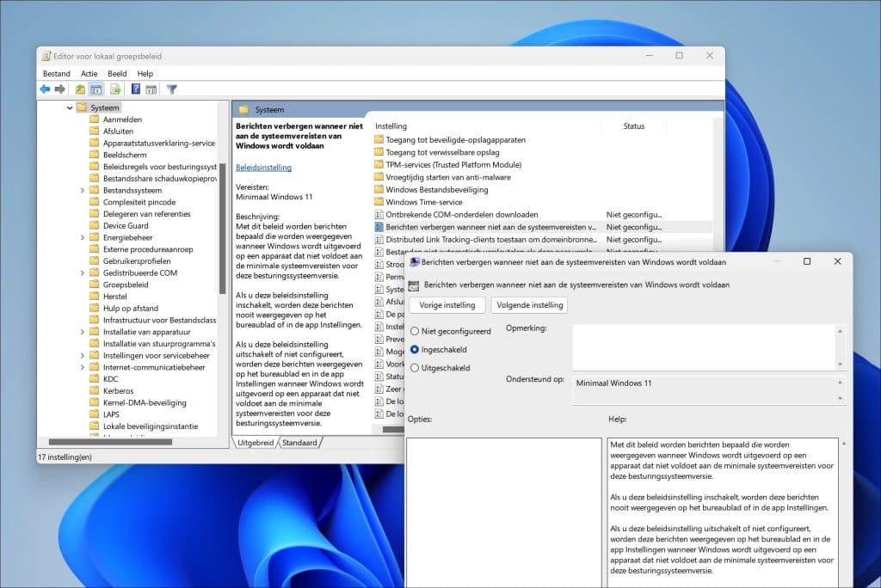Click the Herstel folder icon in the tree
This screenshot has height=588, width=881.
click(x=95, y=296)
